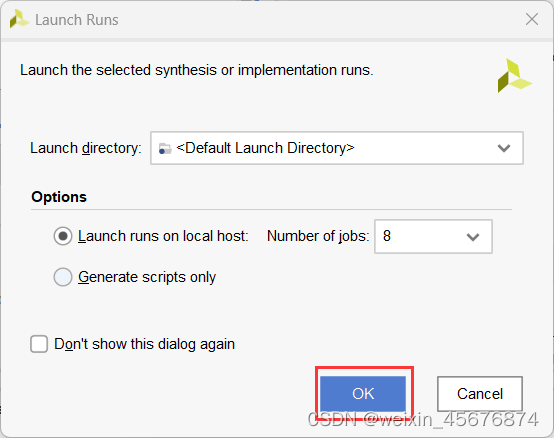Expand the Launch directory dropdown arrow
Viewport: 554px width, 438px height.
click(503, 148)
